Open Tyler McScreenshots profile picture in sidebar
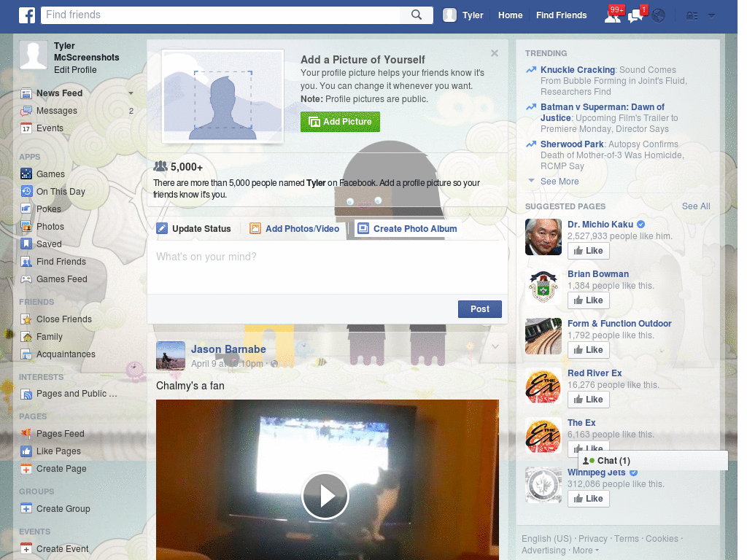This screenshot has width=747, height=560. (34, 55)
